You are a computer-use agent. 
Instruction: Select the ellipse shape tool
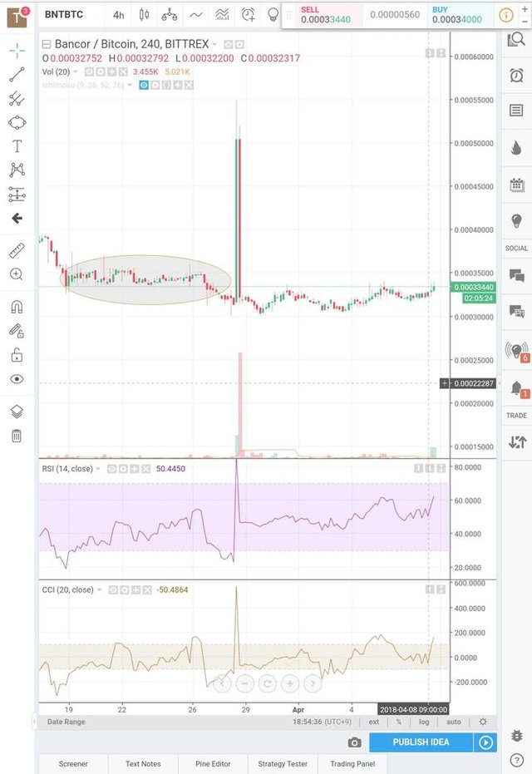(17, 122)
